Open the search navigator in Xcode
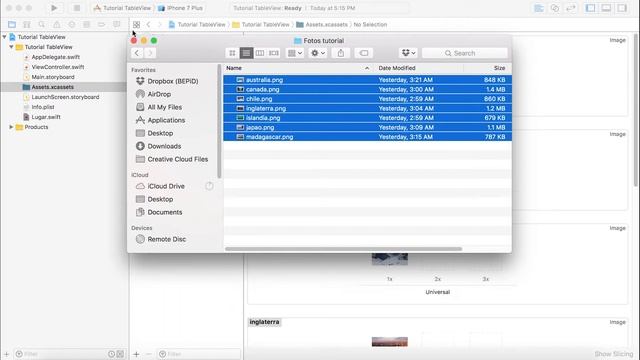Image resolution: width=640 pixels, height=360 pixels. pyautogui.click(x=42, y=24)
